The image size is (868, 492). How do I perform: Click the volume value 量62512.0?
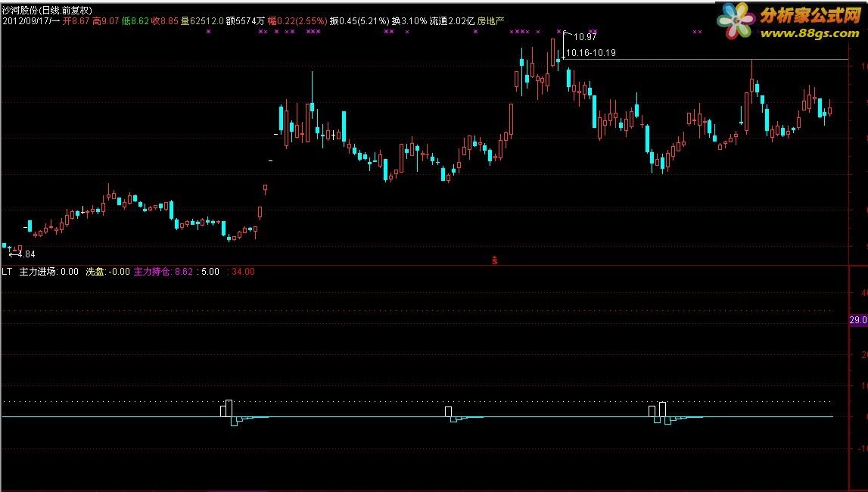point(202,21)
